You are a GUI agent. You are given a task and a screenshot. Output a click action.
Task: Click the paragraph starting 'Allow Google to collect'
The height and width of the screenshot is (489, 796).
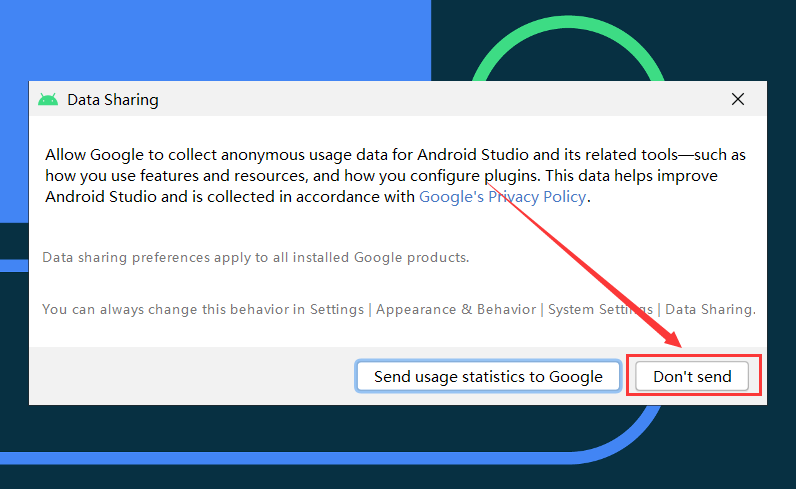click(x=395, y=176)
